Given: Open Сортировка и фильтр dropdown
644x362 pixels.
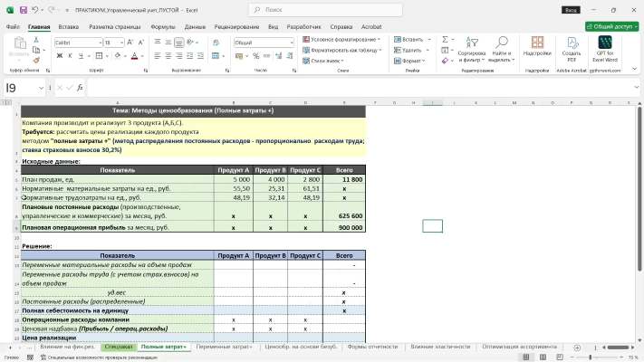Looking at the screenshot, I should click(472, 49).
